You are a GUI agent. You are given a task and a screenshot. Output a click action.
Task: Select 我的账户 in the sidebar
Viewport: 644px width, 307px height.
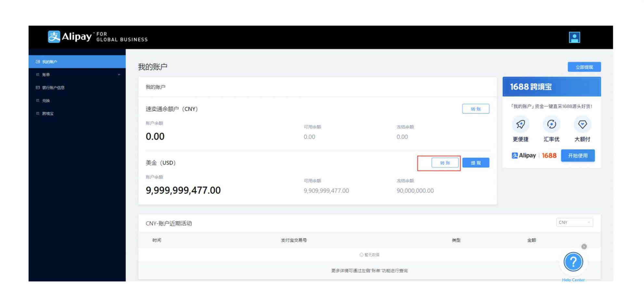click(77, 62)
